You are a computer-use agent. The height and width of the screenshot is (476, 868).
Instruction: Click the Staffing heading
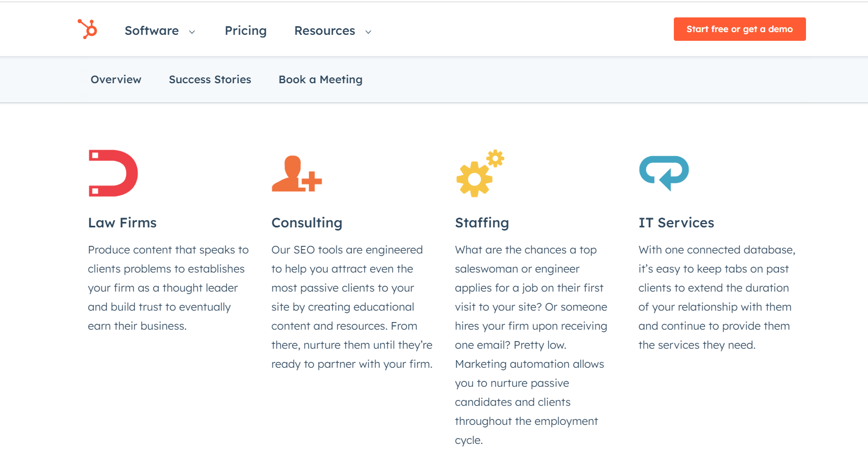[x=482, y=223]
